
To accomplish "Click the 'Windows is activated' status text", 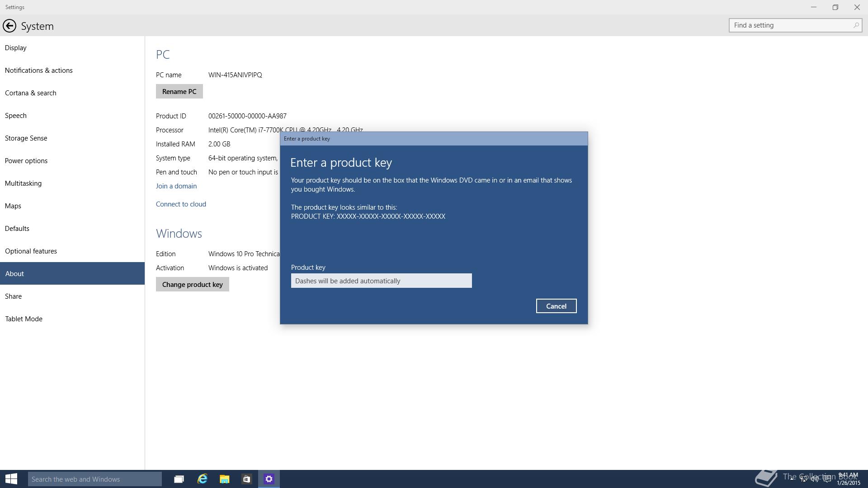I will (x=238, y=267).
